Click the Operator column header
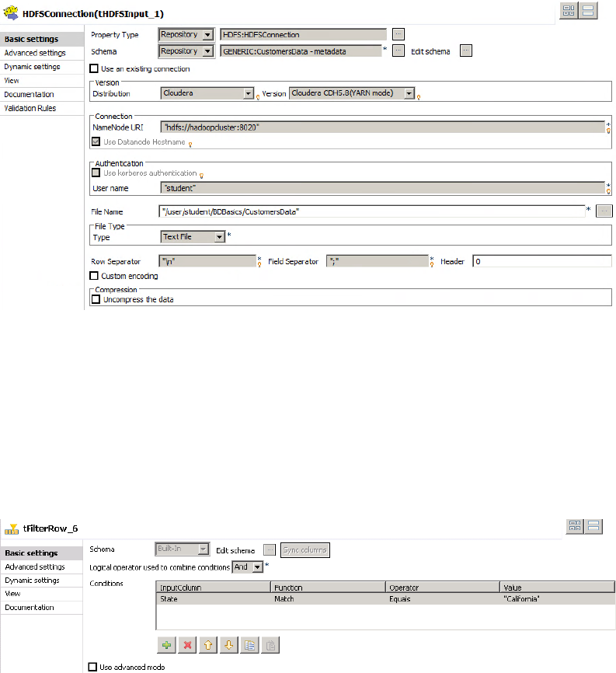The image size is (616, 673). point(443,588)
